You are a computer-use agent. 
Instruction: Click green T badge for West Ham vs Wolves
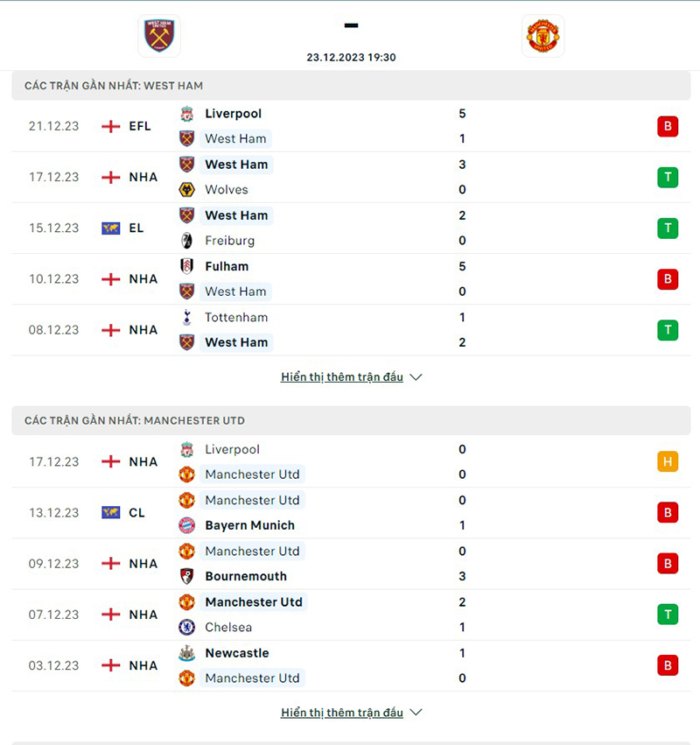pos(668,177)
